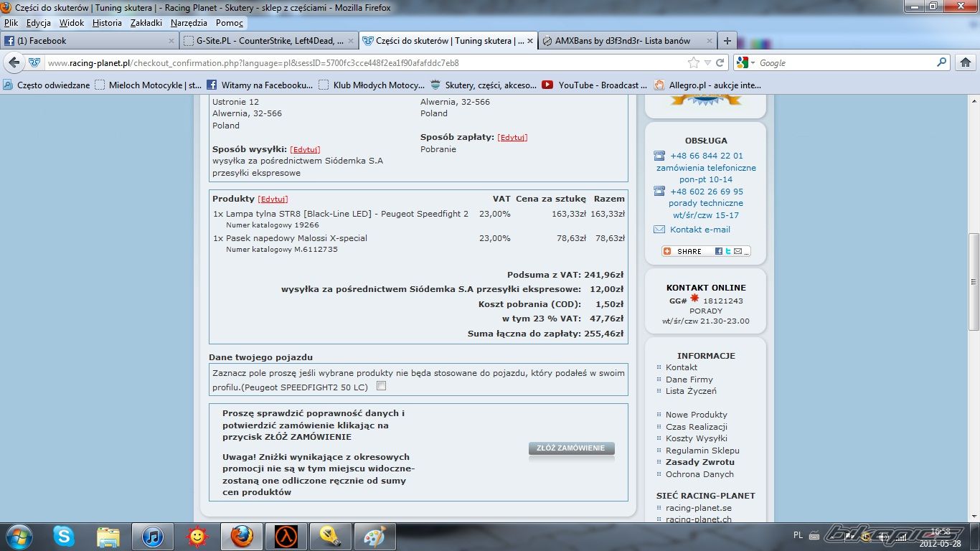Click Edytuj next to Sposób wysyłki
Image resolution: width=980 pixels, height=551 pixels.
305,149
